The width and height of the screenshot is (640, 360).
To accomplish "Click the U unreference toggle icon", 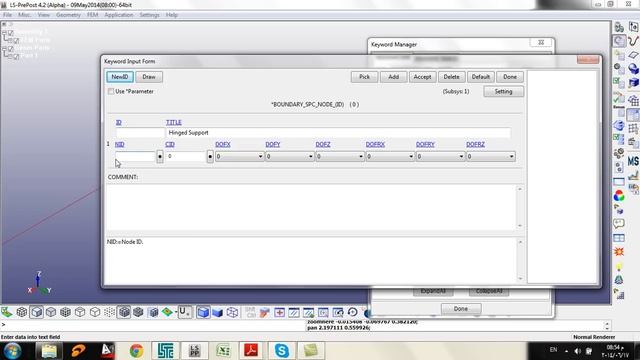I will click(x=184, y=312).
